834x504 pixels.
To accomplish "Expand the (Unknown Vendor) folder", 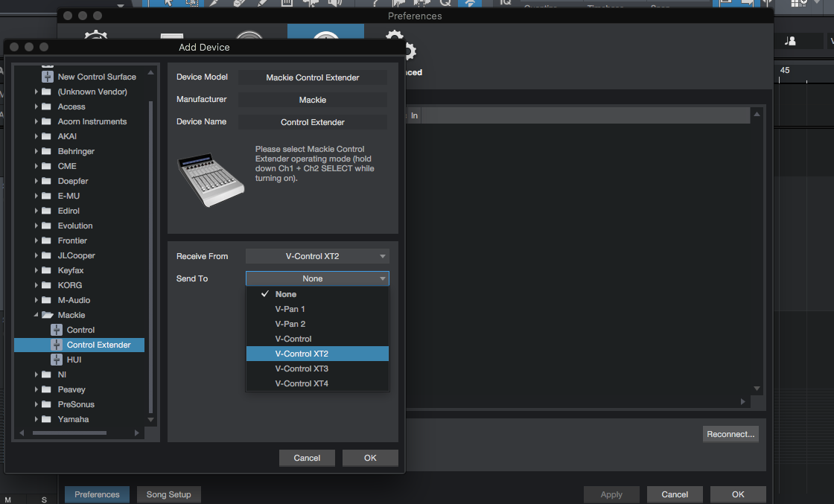I will [x=36, y=92].
